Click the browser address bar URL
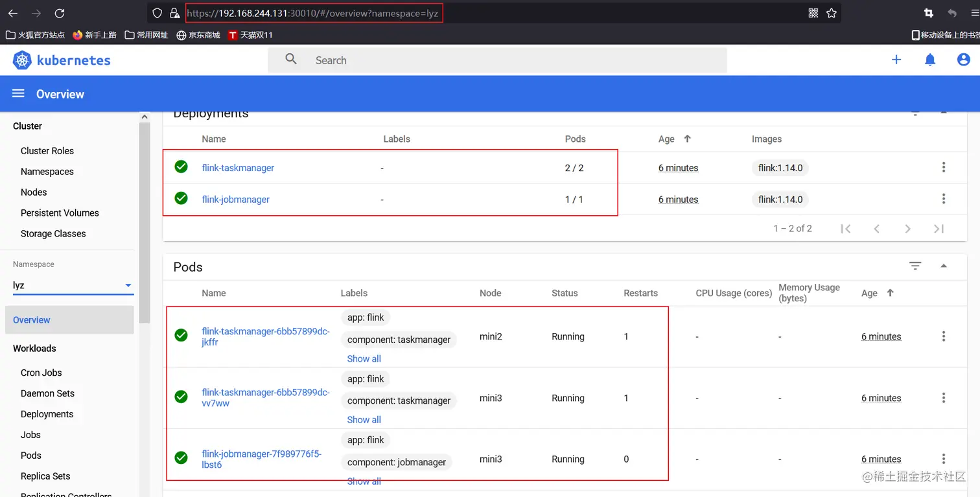The height and width of the screenshot is (497, 980). coord(313,13)
